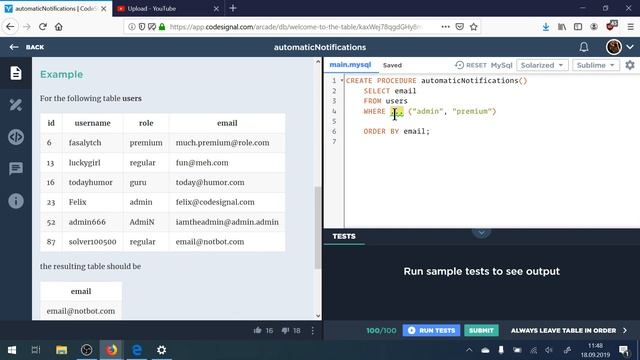Reload the page in Firefox
The height and width of the screenshot is (360, 640).
[42, 27]
